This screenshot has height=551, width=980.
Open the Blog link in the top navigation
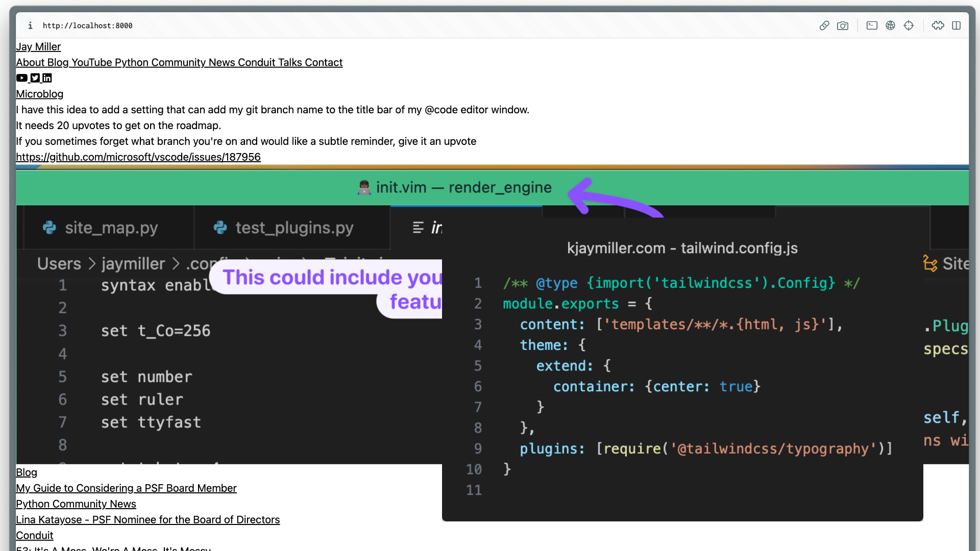pyautogui.click(x=58, y=62)
